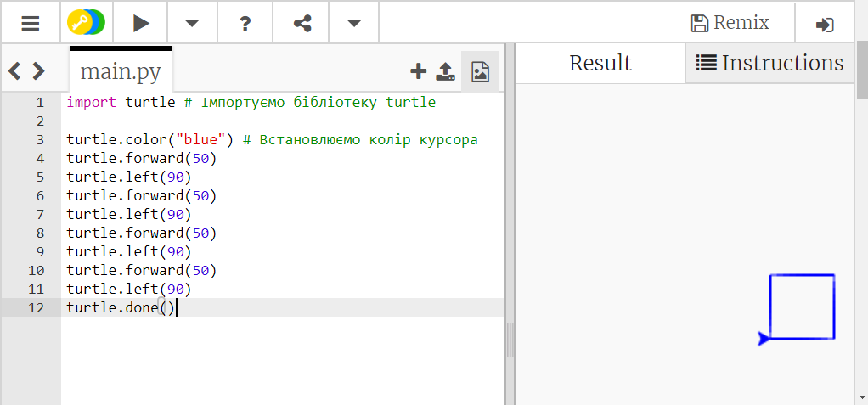Click the comment "Імпортуємо бібліотеку turtle"
Viewport: 868px width, 405px height.
(x=311, y=103)
